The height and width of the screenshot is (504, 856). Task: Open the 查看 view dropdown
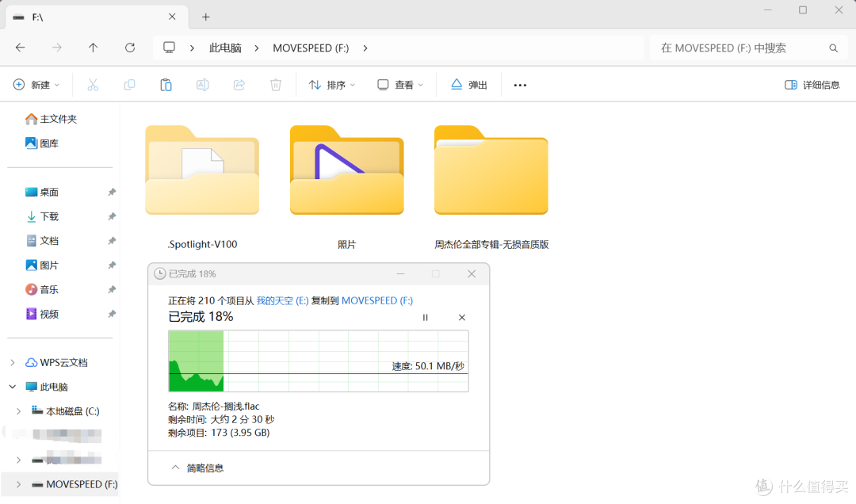pyautogui.click(x=400, y=85)
